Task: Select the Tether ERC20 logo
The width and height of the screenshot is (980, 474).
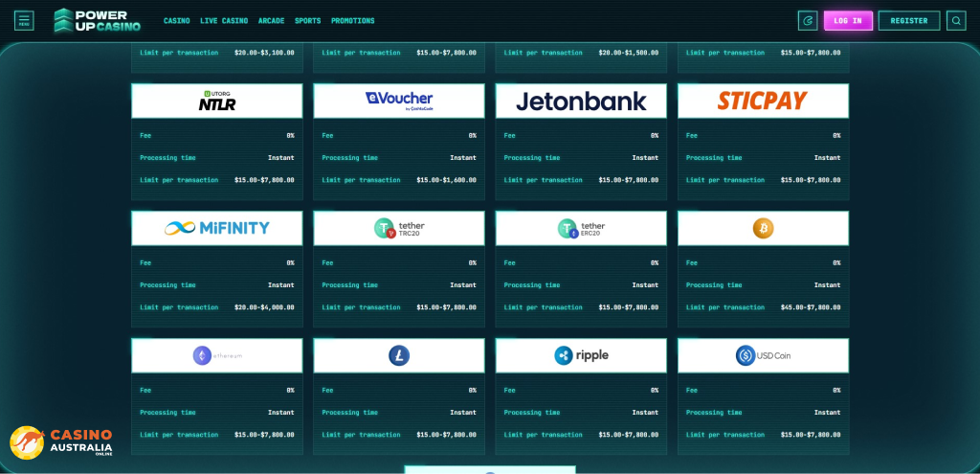Action: point(581,228)
